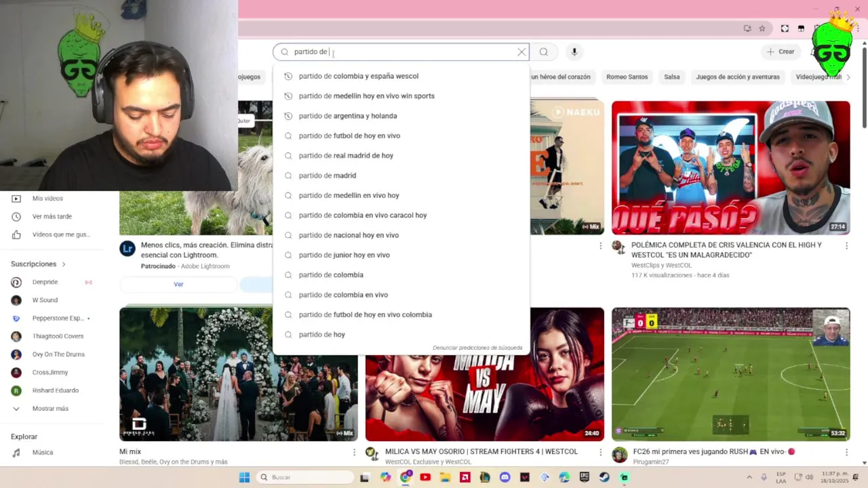This screenshot has width=868, height=488.
Task: Click inside the YouTube search input field
Action: point(401,52)
